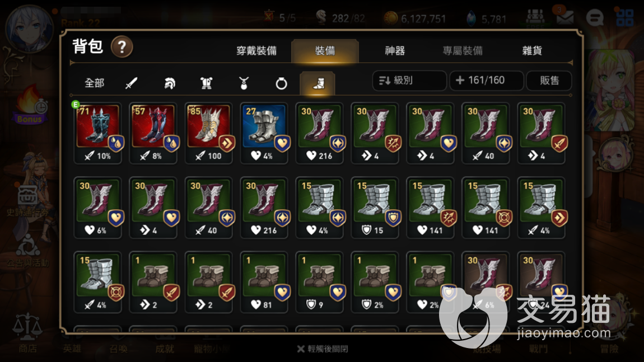Open the chat bubble icon
The image size is (644, 362).
pos(594,18)
